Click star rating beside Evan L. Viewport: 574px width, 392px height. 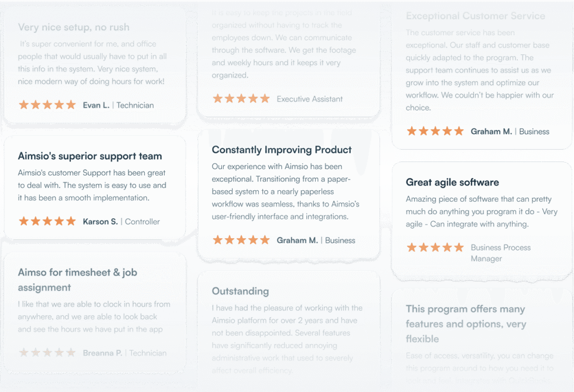47,105
